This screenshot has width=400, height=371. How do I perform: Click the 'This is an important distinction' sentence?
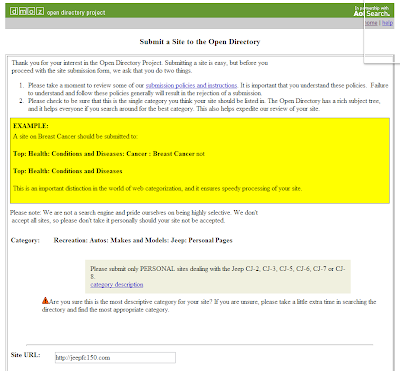click(157, 189)
